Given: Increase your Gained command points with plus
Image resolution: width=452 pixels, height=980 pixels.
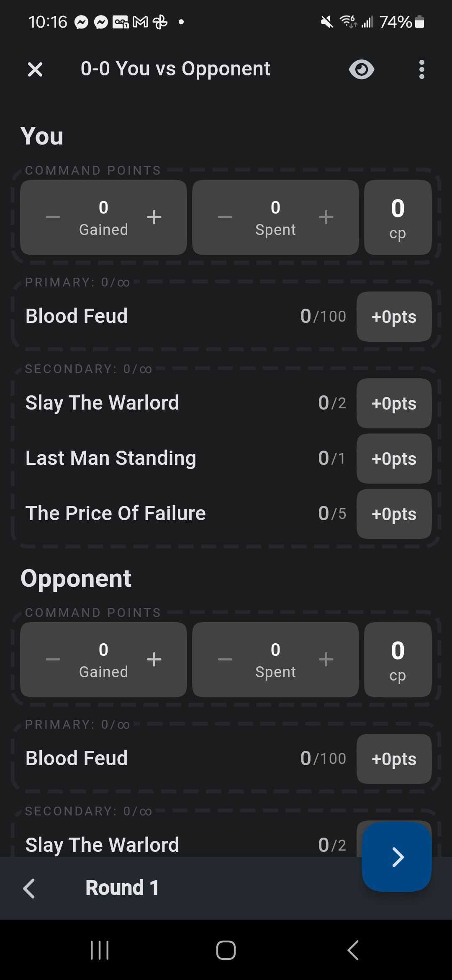Looking at the screenshot, I should 154,217.
